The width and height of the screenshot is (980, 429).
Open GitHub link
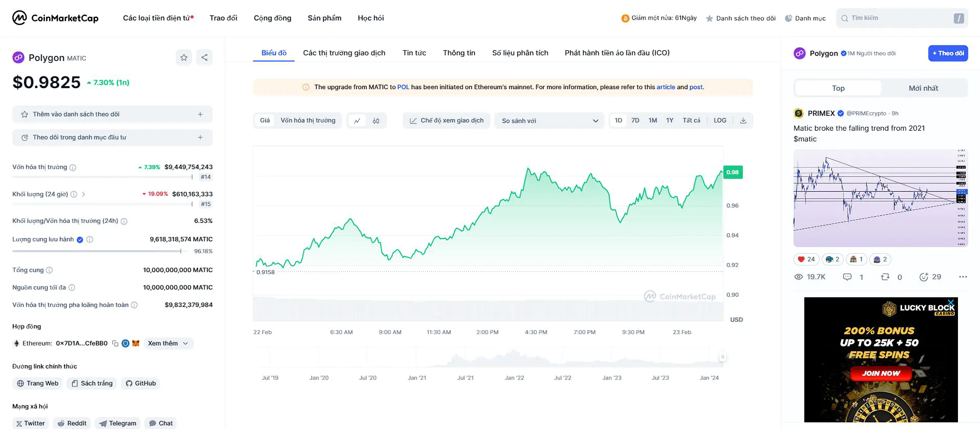pyautogui.click(x=140, y=383)
